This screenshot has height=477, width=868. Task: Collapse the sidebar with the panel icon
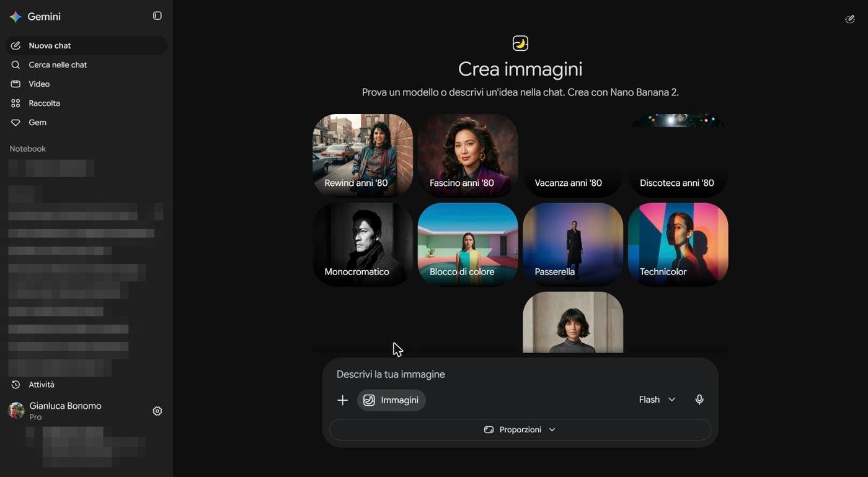[157, 16]
